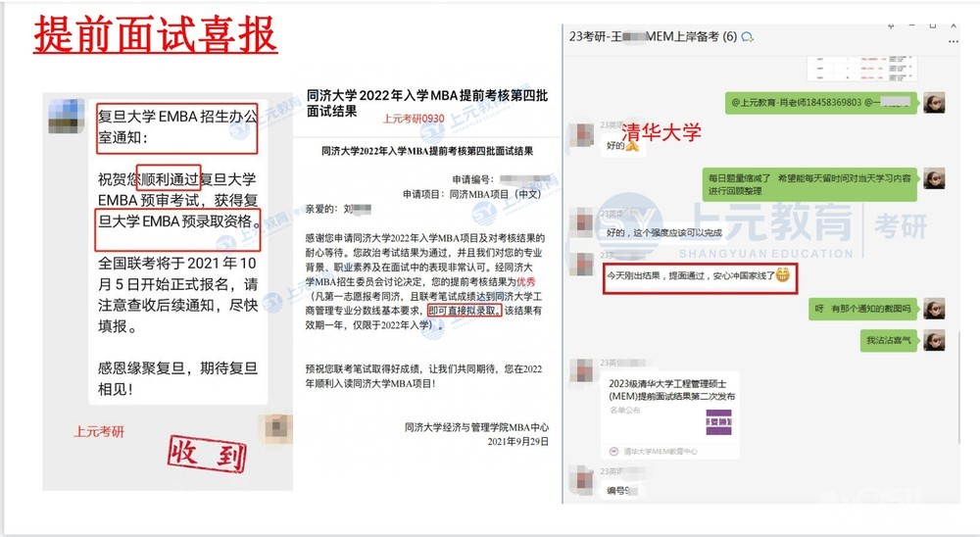Open the three-dot chat info menu
The height and width of the screenshot is (537, 980).
coord(954,41)
